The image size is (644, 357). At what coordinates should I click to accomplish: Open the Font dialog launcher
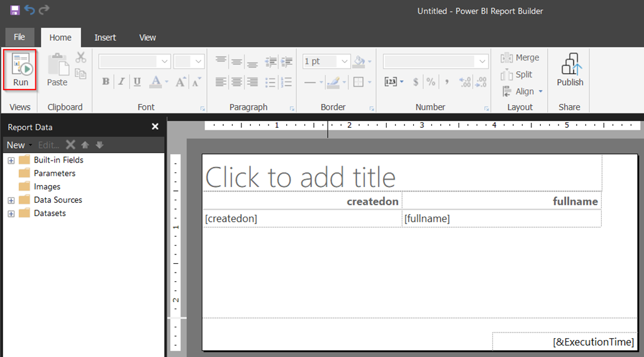203,108
